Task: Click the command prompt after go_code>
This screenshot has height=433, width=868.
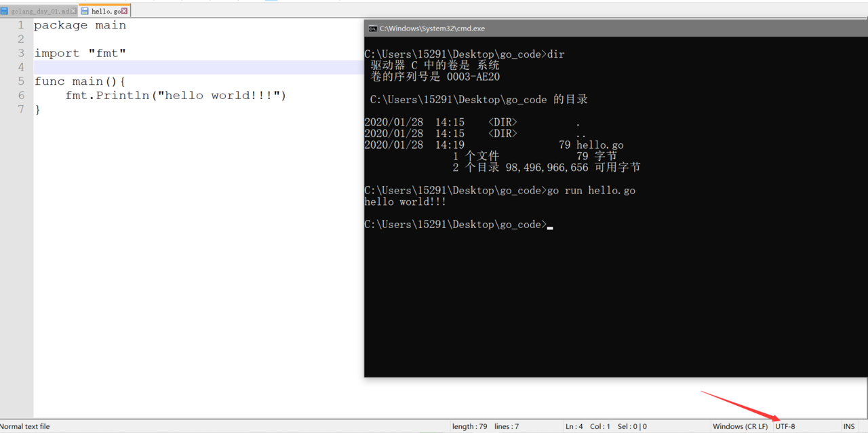Action: point(550,225)
